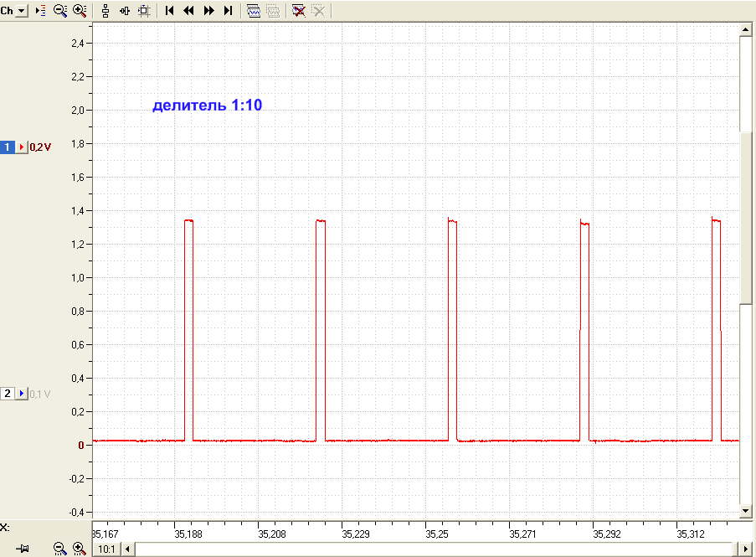This screenshot has width=756, height=557.
Task: Click the top toolbar vertical zoom-out magnifier
Action: (60, 11)
